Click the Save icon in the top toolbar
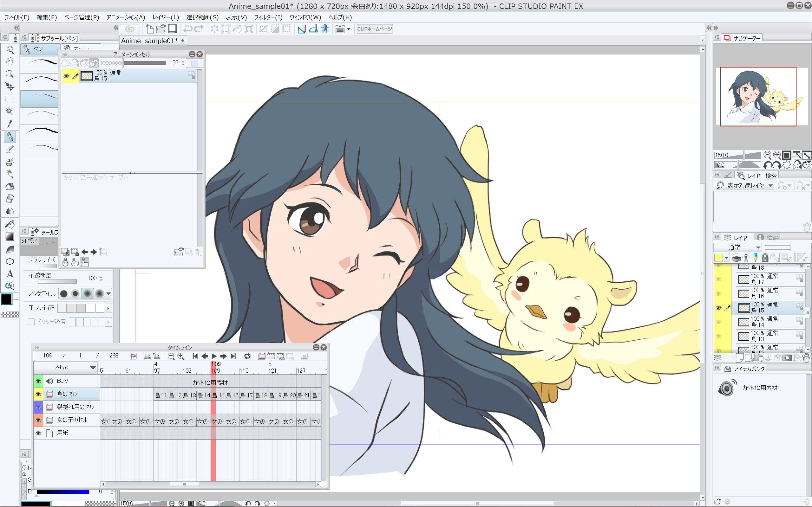812x507 pixels. pos(172,29)
